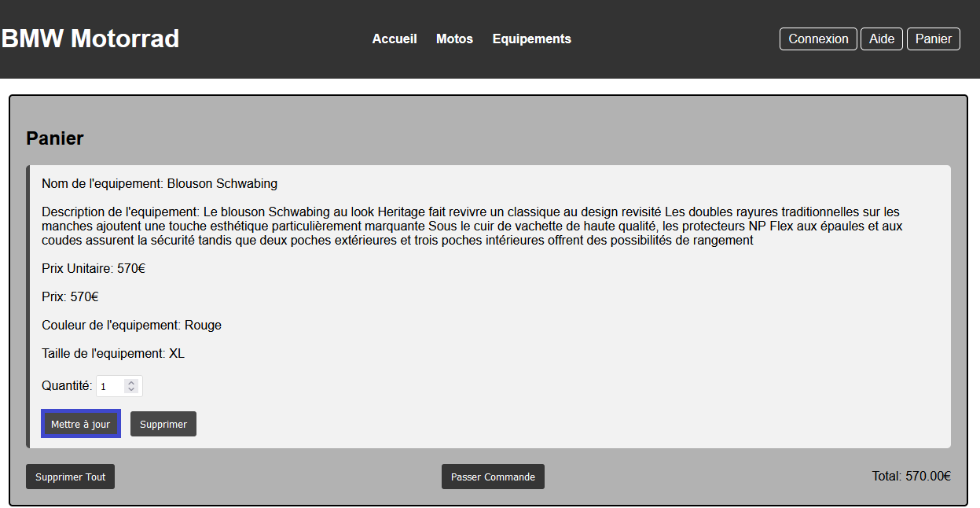Open the Motos navigation link
The height and width of the screenshot is (508, 980).
pos(454,39)
